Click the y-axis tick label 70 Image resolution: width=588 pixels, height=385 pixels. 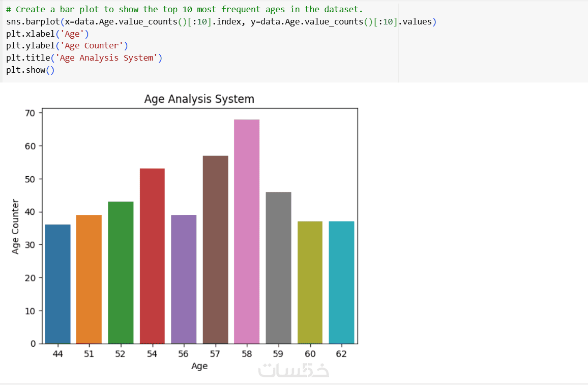pos(30,113)
